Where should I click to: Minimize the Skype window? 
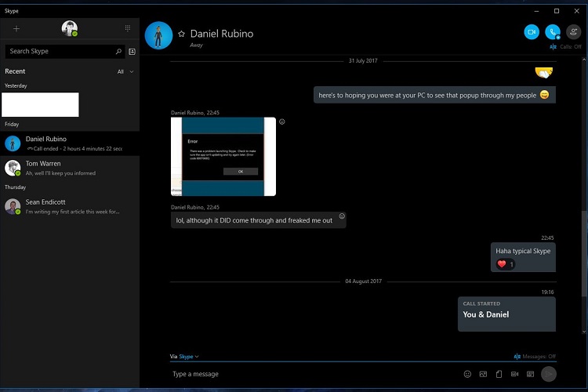536,11
